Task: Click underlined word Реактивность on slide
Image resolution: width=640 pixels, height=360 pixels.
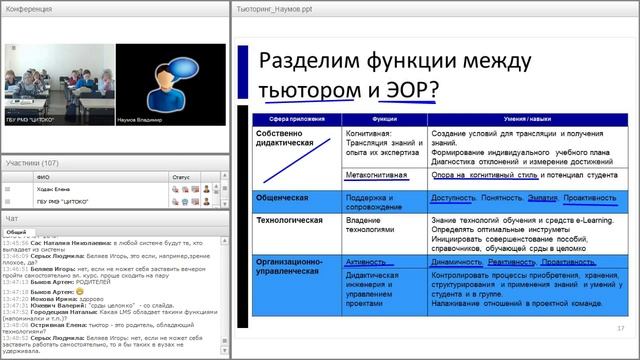Action: point(512,262)
